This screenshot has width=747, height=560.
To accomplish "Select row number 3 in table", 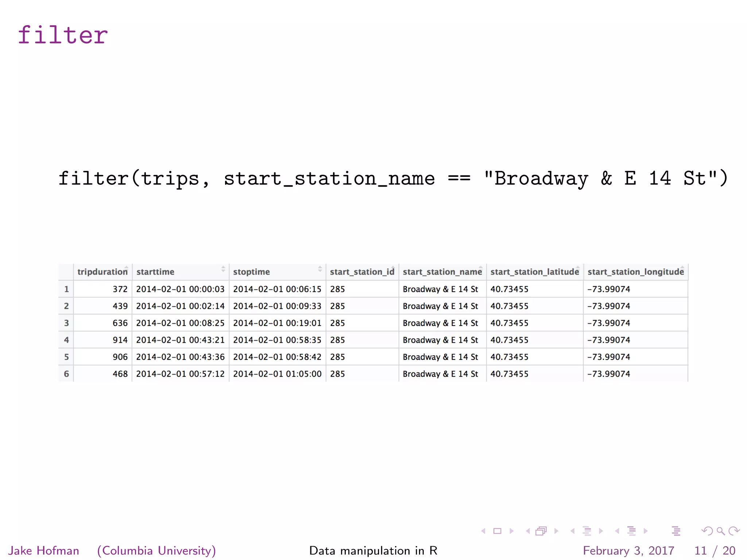I will tap(66, 323).
